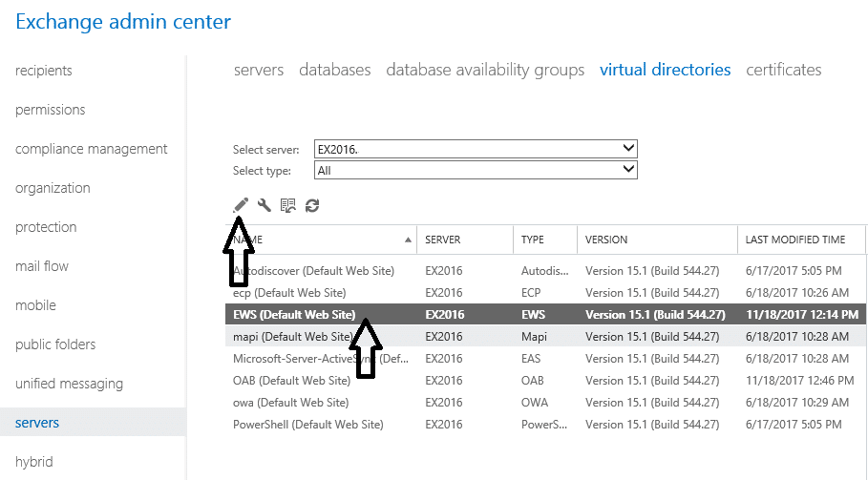
Task: Open the Select type dropdown
Action: pos(627,170)
